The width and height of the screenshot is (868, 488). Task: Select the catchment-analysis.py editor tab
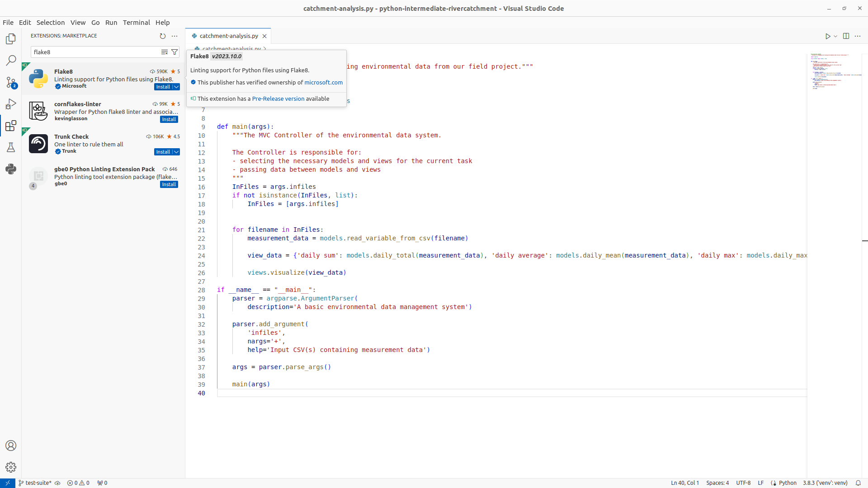229,36
